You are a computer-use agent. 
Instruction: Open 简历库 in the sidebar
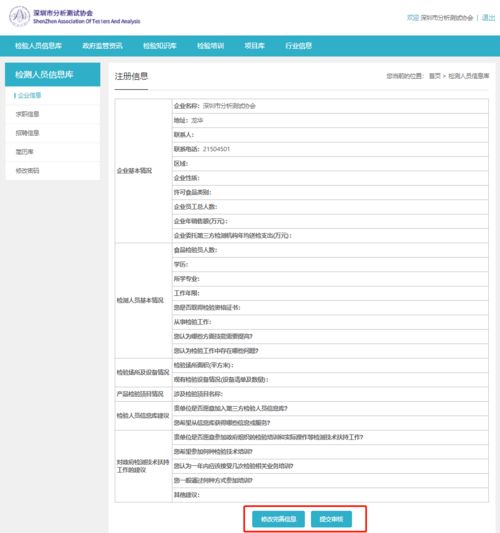[x=24, y=152]
